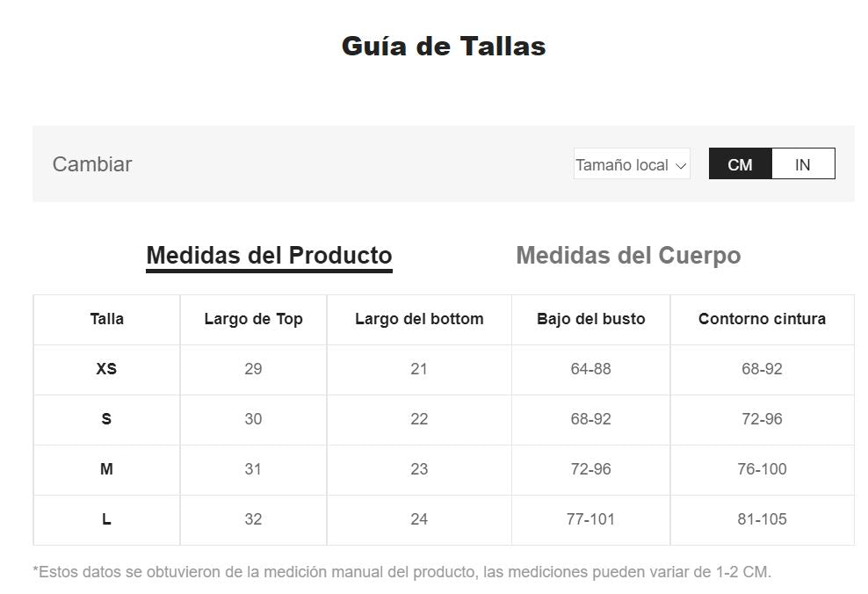Click the Largo del bottom column header
This screenshot has width=868, height=594.
(x=419, y=320)
